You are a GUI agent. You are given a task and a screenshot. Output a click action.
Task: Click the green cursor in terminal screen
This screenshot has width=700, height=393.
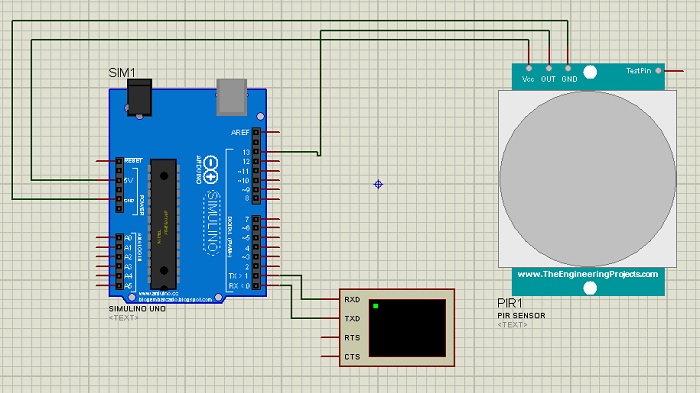(x=375, y=306)
